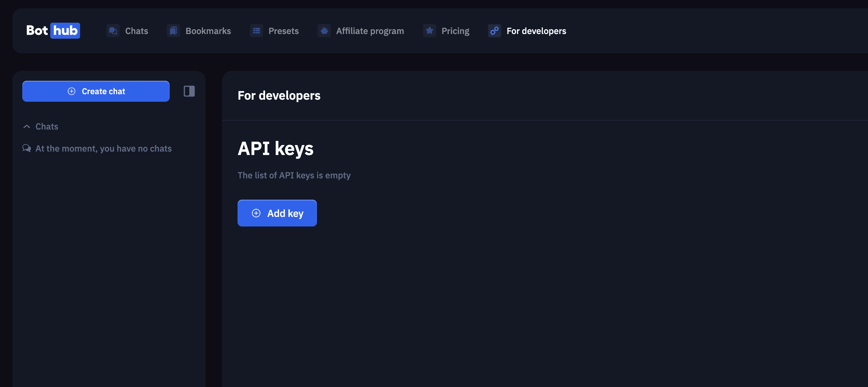The image size is (868, 387).
Task: Open the Pricing page
Action: click(x=455, y=31)
